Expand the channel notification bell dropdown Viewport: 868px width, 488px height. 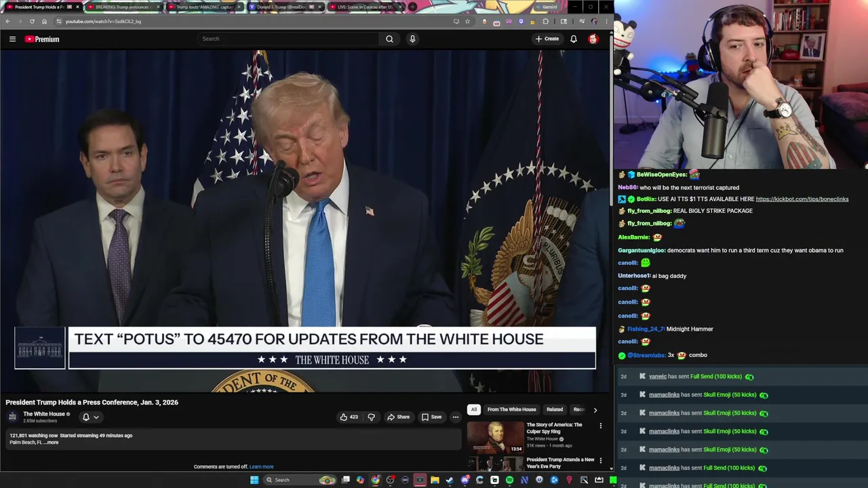pos(90,418)
